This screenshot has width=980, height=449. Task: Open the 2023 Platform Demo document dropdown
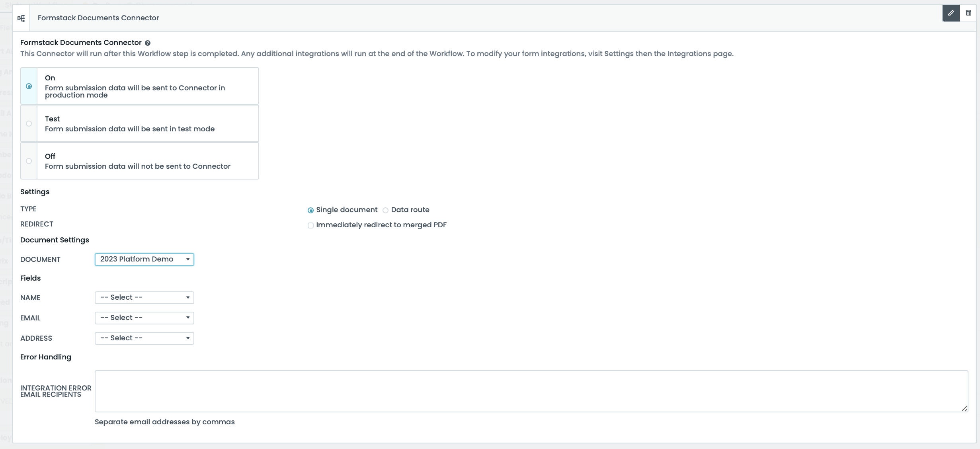coord(144,259)
